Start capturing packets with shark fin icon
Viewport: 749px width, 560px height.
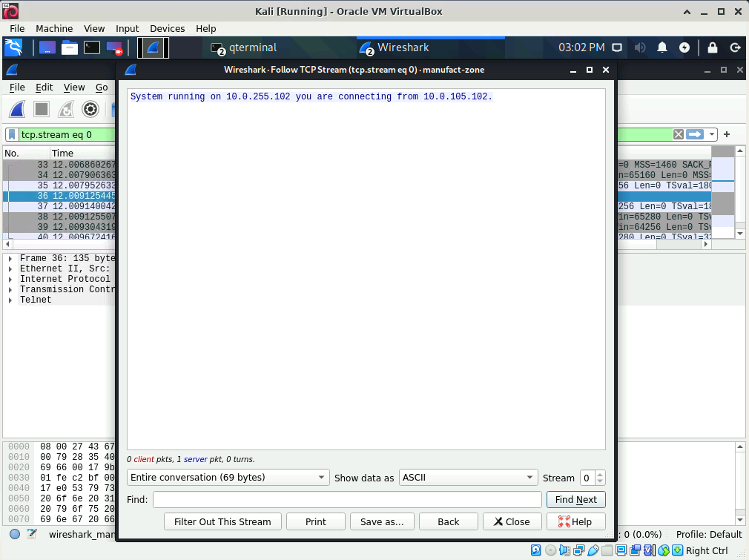pos(17,110)
